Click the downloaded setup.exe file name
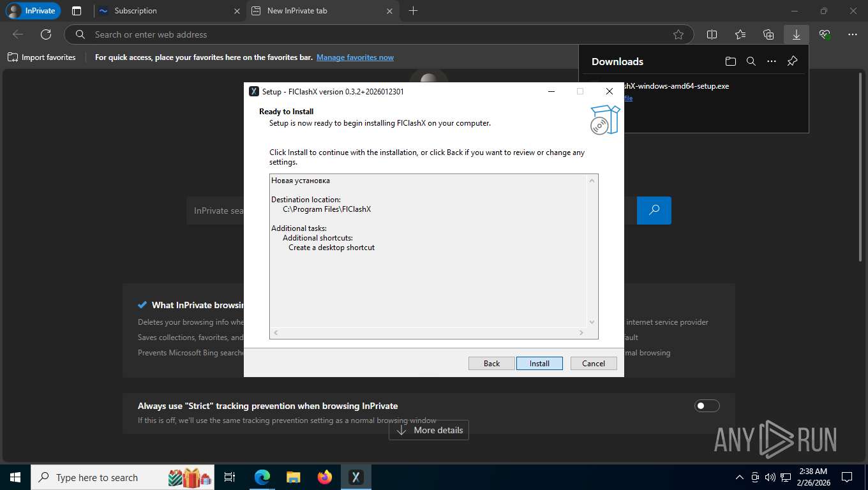 coord(676,86)
